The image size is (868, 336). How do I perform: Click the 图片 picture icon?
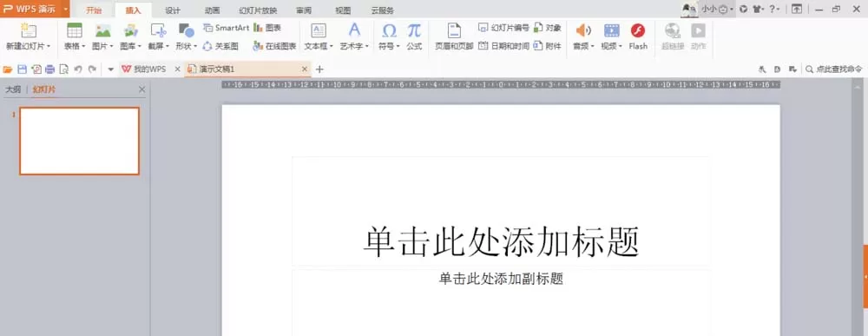(103, 30)
